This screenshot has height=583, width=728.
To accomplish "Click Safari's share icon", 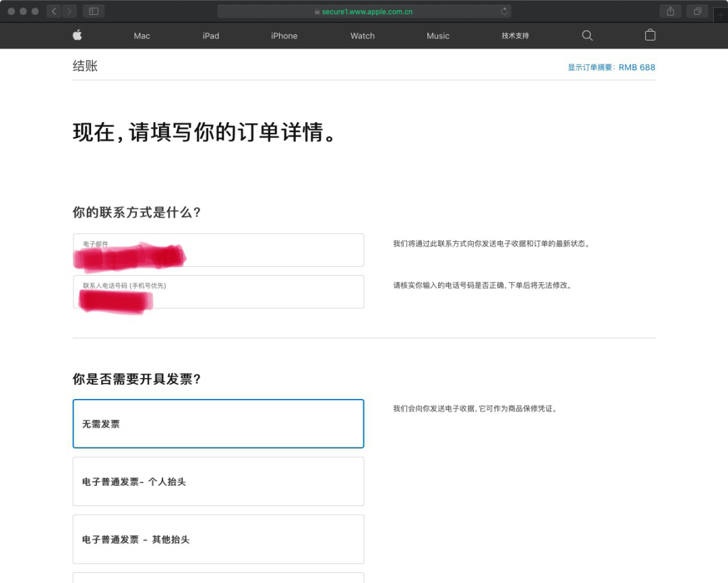I will 670,11.
